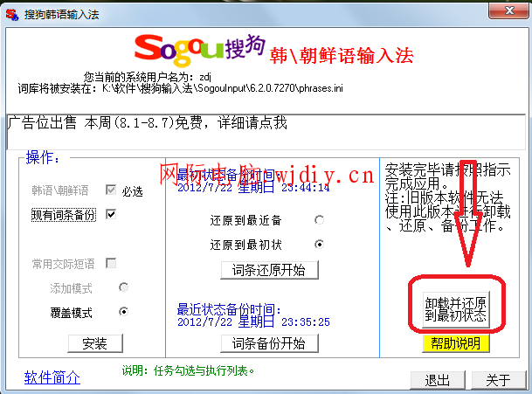Choose the 还原到最初状 radio option

(x=319, y=244)
